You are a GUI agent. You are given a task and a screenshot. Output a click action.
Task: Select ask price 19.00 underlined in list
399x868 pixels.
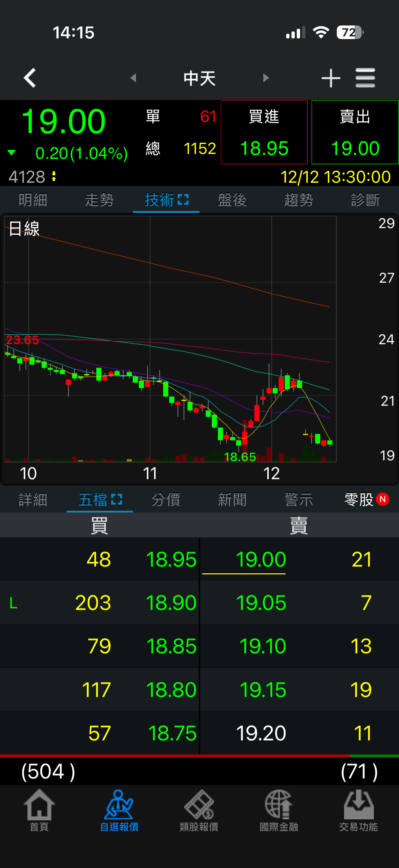point(261,559)
